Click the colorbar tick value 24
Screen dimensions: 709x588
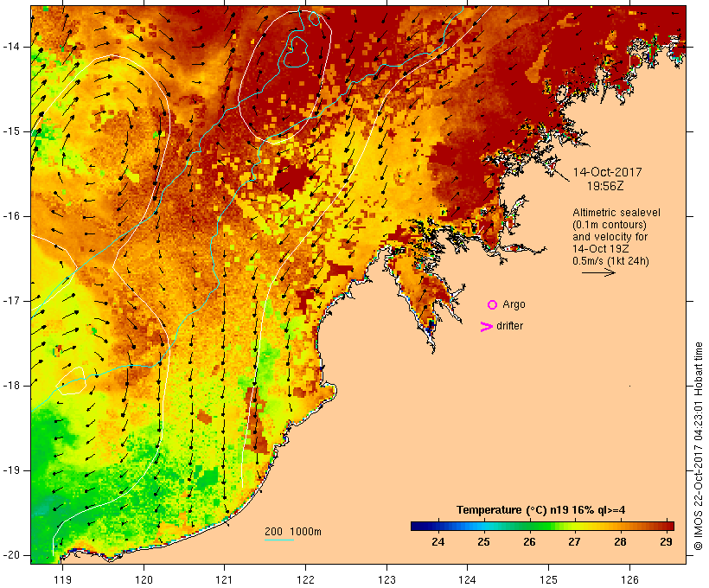438,541
